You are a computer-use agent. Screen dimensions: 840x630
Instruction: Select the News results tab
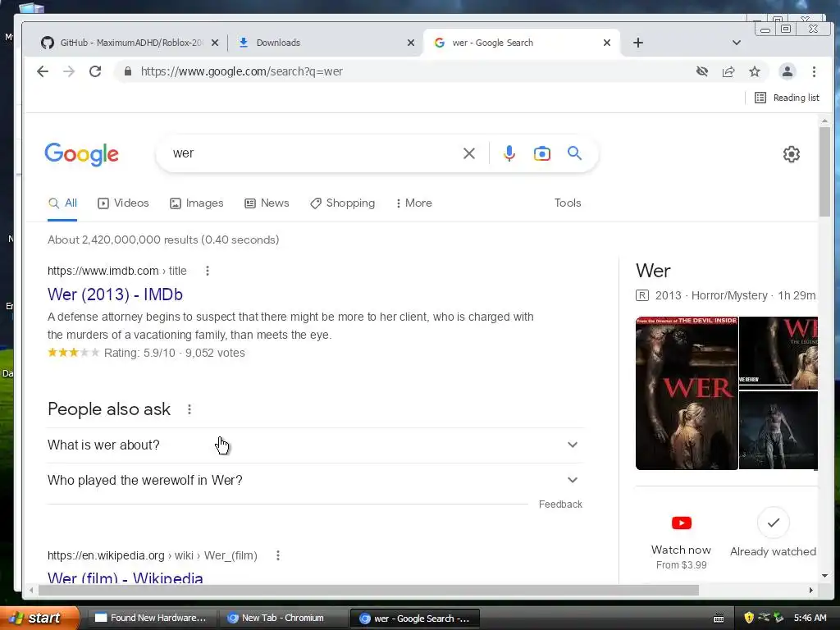click(x=267, y=203)
